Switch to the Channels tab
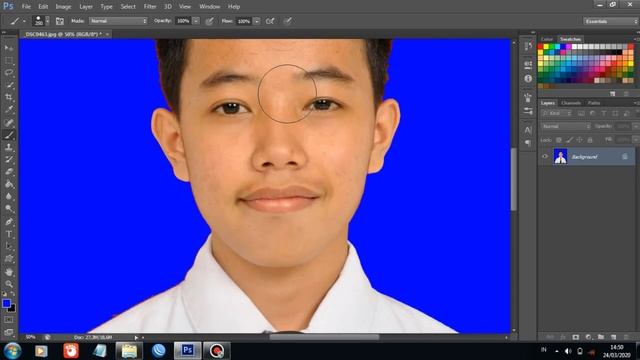This screenshot has width=640, height=360. click(x=571, y=103)
